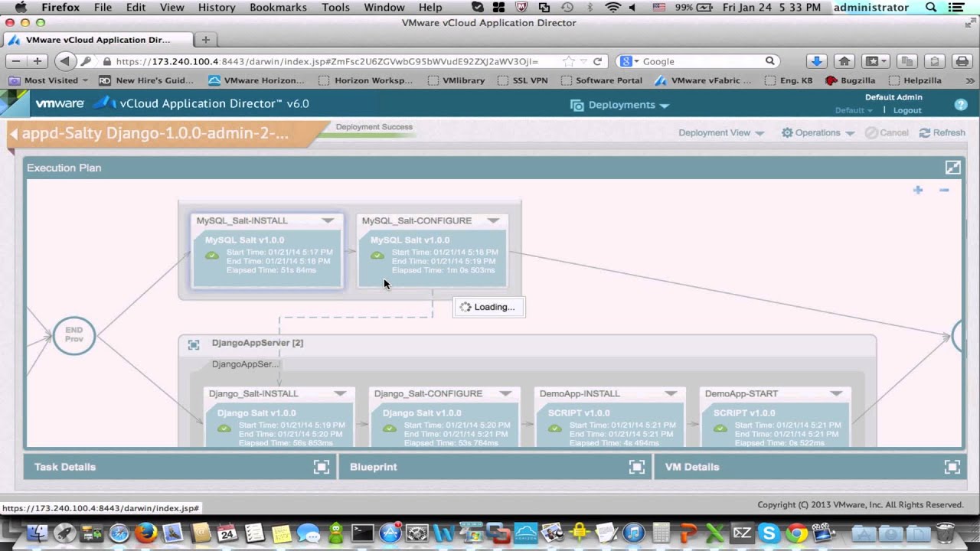The width and height of the screenshot is (980, 551).
Task: Zoom in the execution plan with plus icon
Action: [x=918, y=190]
